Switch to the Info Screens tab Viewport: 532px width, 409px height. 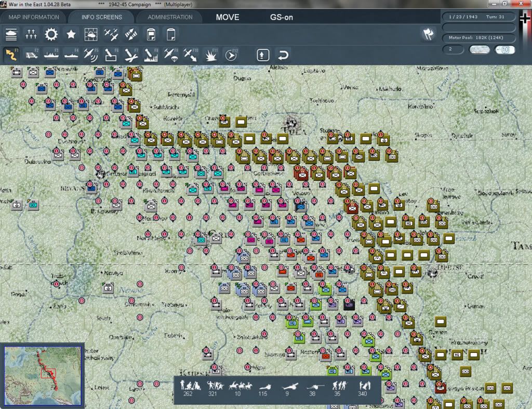101,17
